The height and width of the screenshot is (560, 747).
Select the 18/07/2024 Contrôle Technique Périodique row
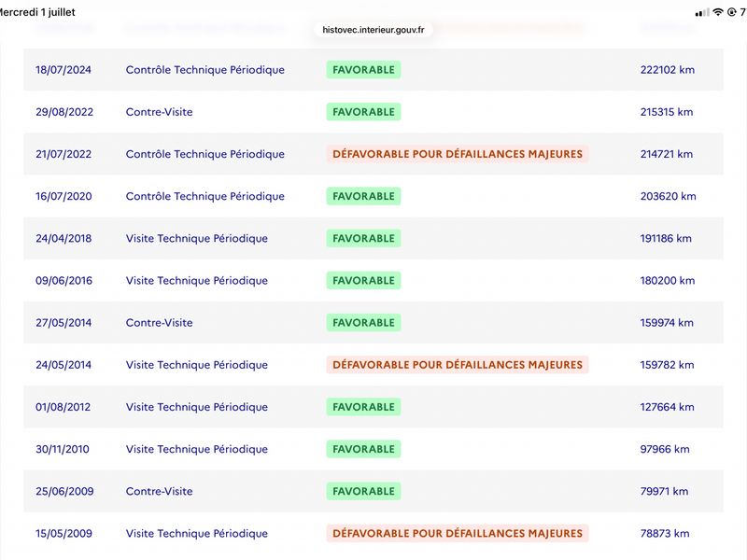(373, 69)
